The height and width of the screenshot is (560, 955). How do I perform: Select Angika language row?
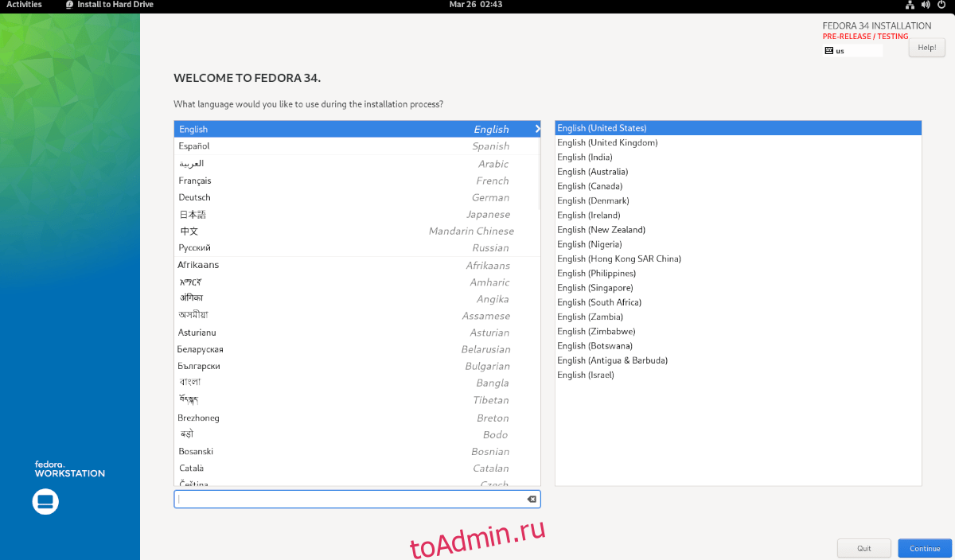(357, 299)
